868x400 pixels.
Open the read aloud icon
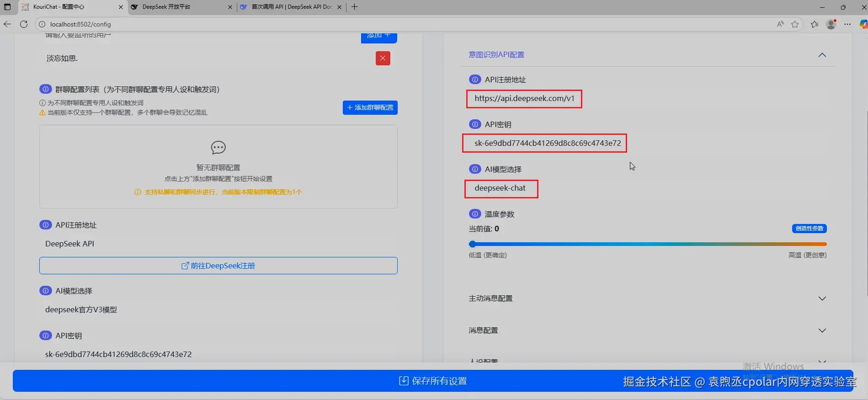(x=780, y=24)
